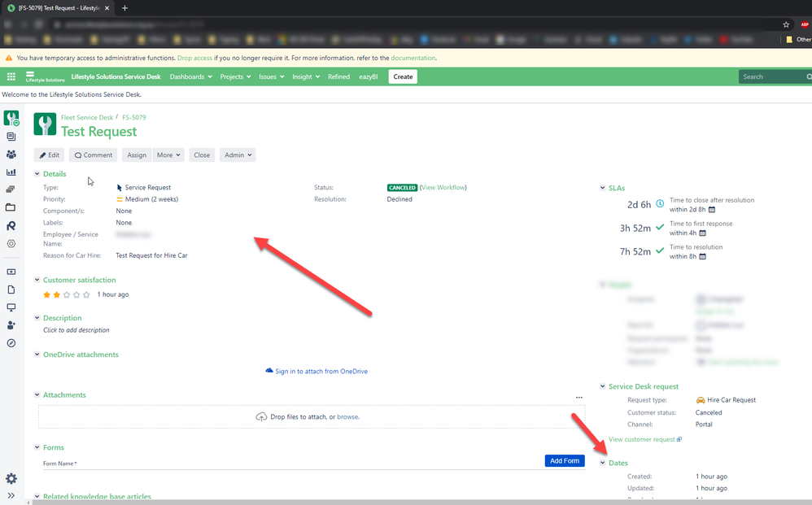The image size is (812, 505).
Task: Click the Drop access link
Action: click(x=194, y=58)
